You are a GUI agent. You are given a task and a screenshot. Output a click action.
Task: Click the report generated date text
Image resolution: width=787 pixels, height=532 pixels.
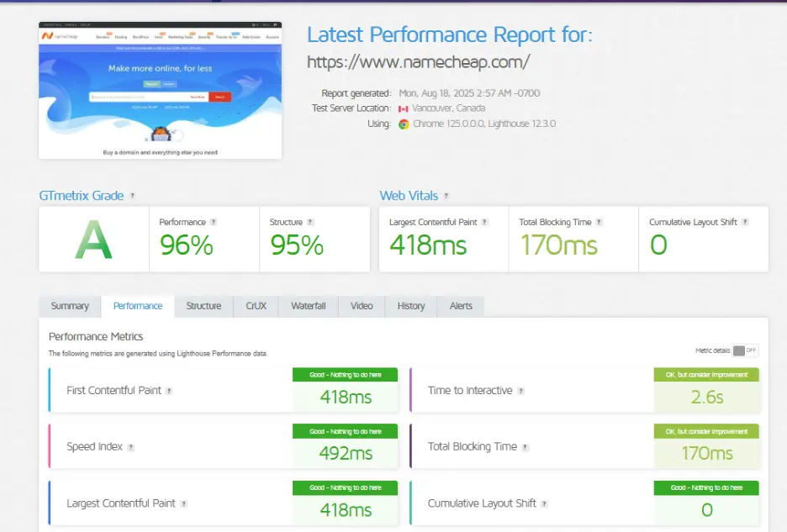click(x=469, y=93)
